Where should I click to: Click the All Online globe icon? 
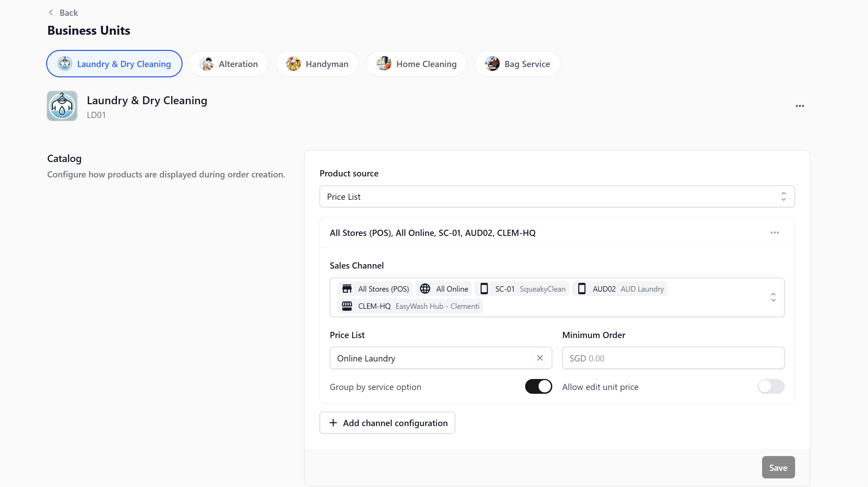click(x=425, y=289)
